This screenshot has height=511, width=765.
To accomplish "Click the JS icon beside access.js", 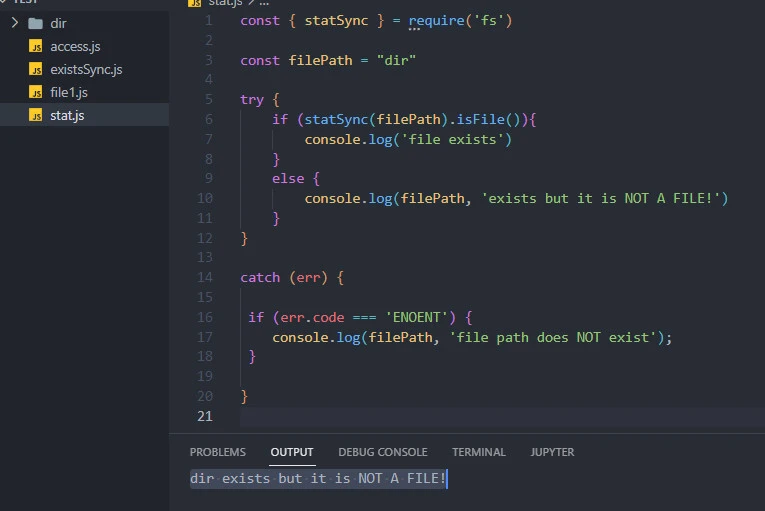I will coord(36,46).
